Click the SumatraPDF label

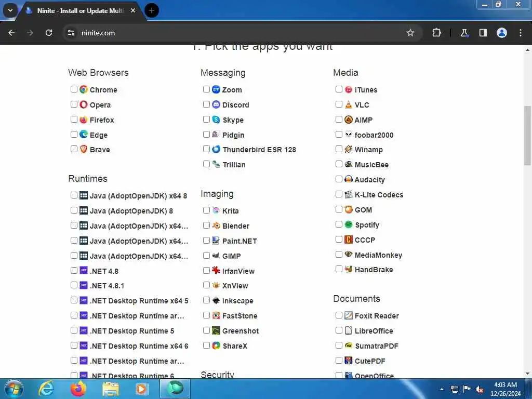[377, 346]
